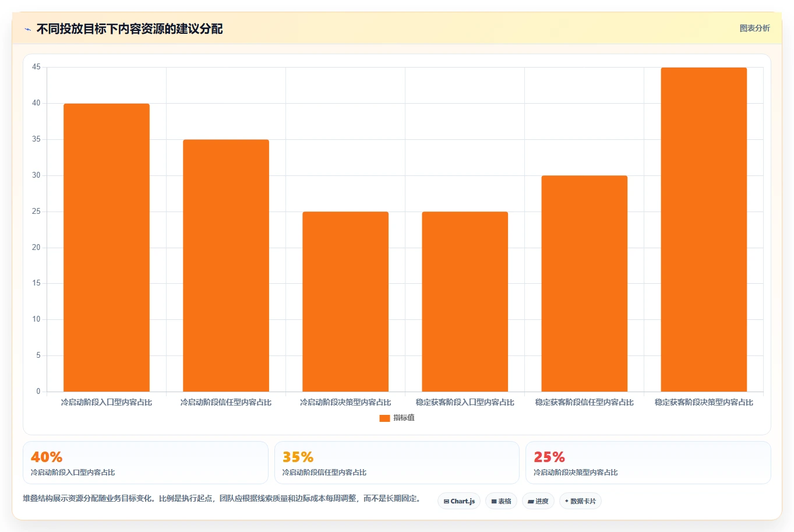Click y-axis tick value 0
This screenshot has height=532, width=794.
(38, 392)
